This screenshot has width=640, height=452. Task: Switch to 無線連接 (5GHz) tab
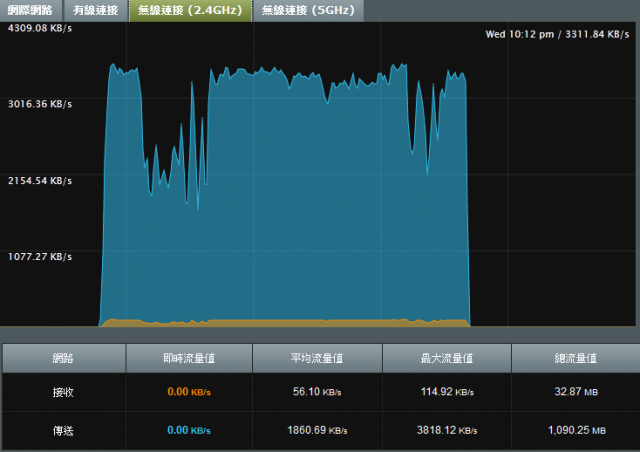point(308,10)
